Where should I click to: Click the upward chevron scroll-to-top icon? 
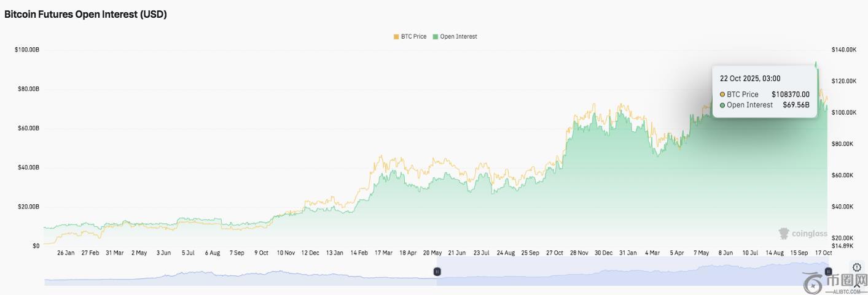click(x=857, y=286)
